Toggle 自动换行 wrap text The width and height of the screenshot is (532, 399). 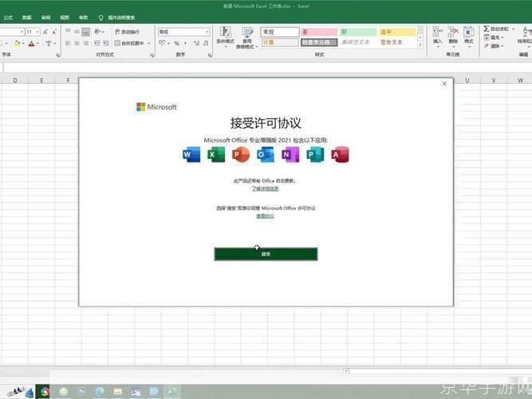click(x=127, y=32)
